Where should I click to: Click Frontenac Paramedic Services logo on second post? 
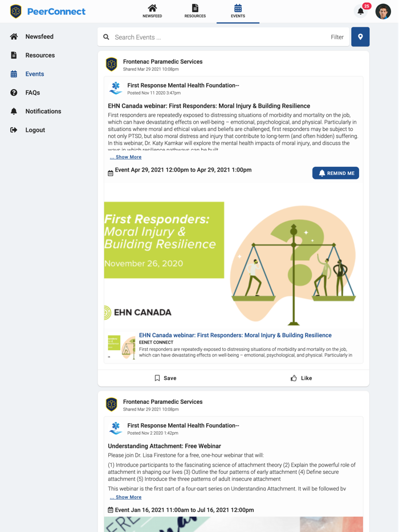(x=111, y=404)
